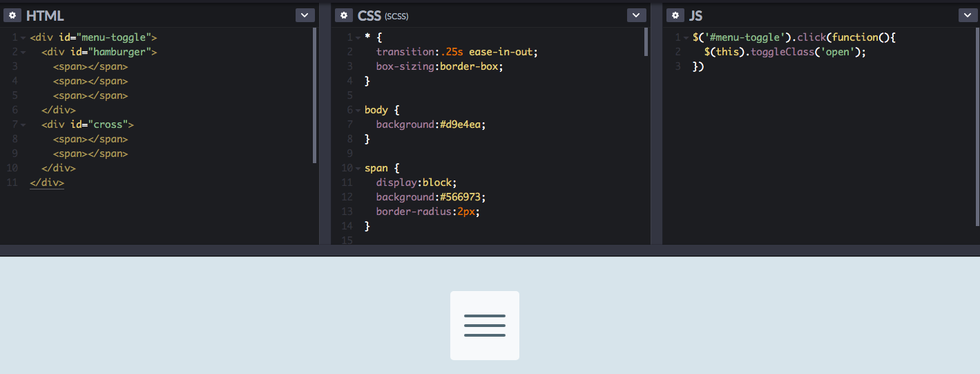Open CSS panel settings gear
This screenshot has height=374, width=980.
click(x=344, y=15)
